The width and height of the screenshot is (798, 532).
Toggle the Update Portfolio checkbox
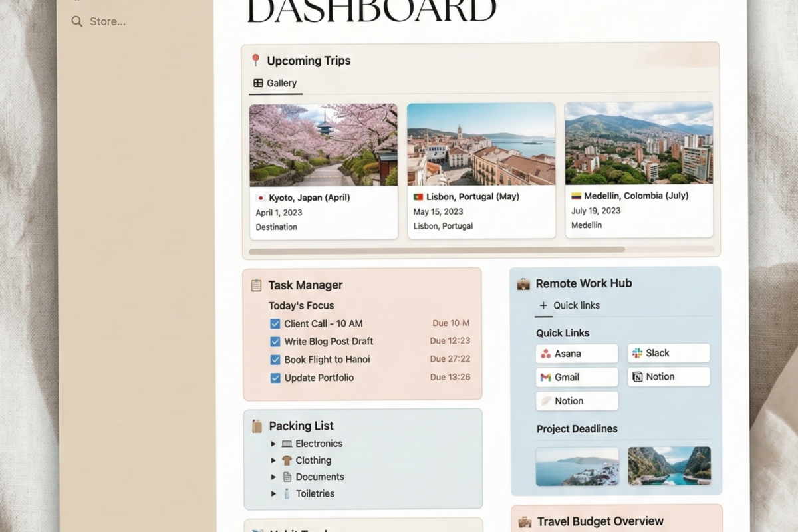(275, 377)
